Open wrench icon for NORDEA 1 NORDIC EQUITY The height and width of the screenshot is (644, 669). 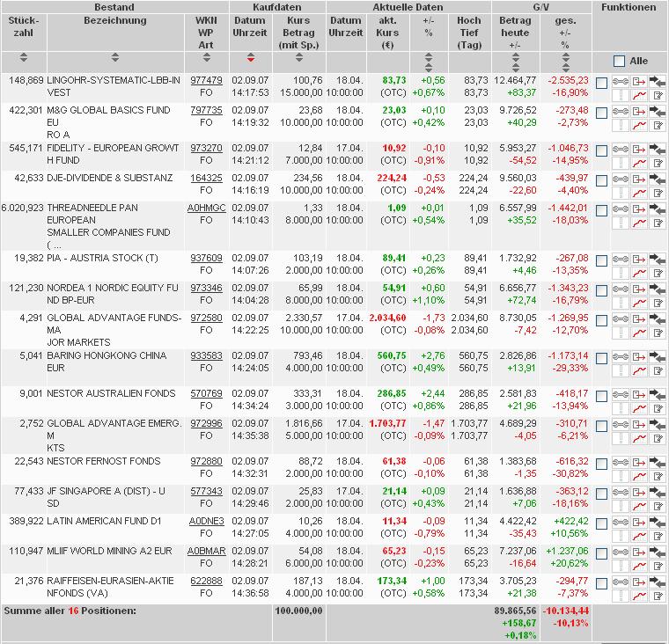coord(621,289)
